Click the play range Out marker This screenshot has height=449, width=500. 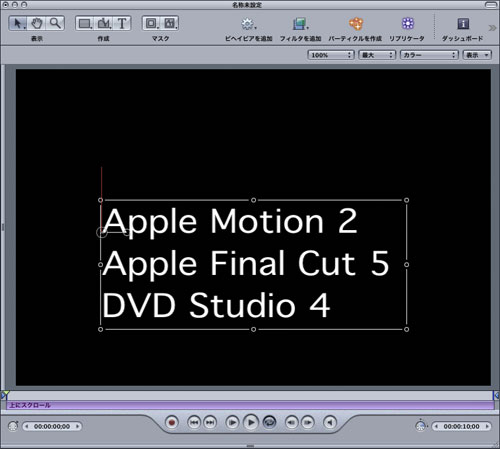tap(496, 395)
